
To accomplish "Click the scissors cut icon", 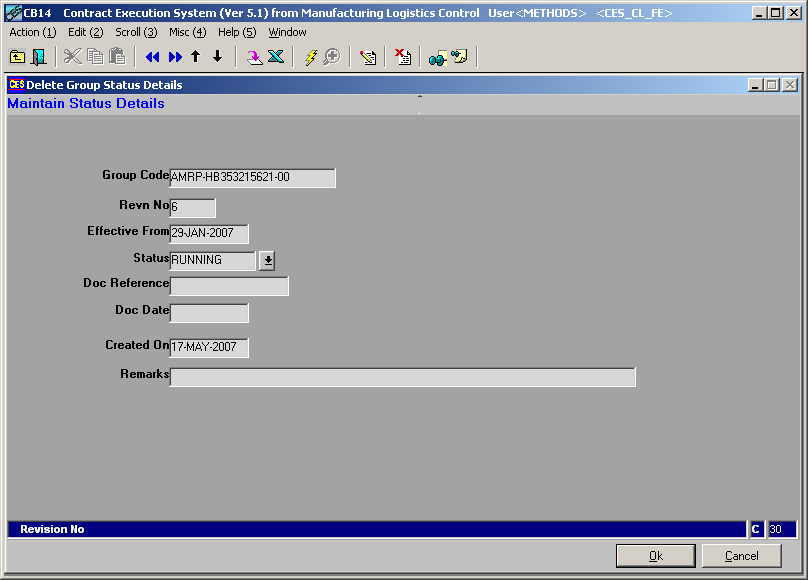I will pos(73,57).
